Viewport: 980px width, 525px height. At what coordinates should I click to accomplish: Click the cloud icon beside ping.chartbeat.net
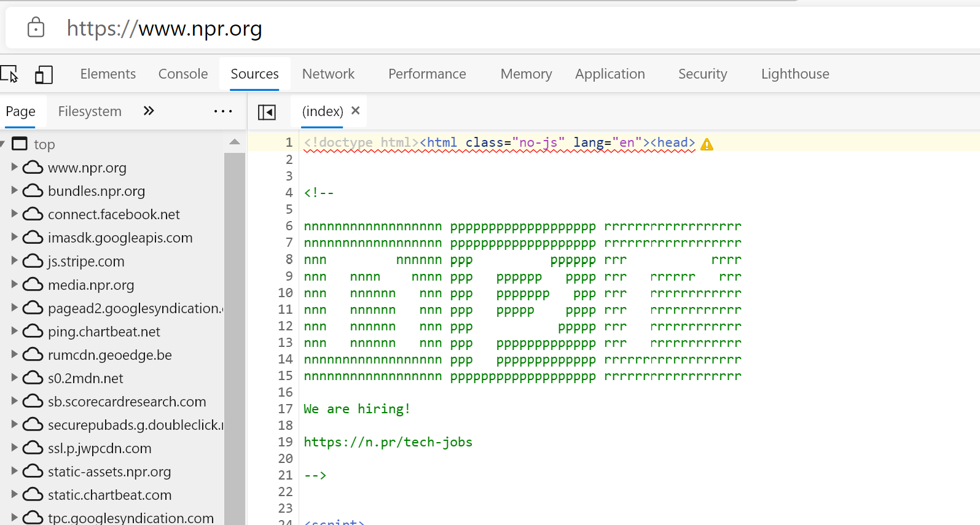point(33,332)
